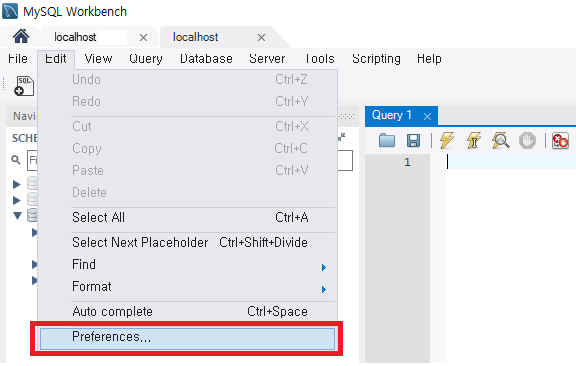This screenshot has height=366, width=576.
Task: Run Explain plan magnifier icon
Action: click(500, 140)
